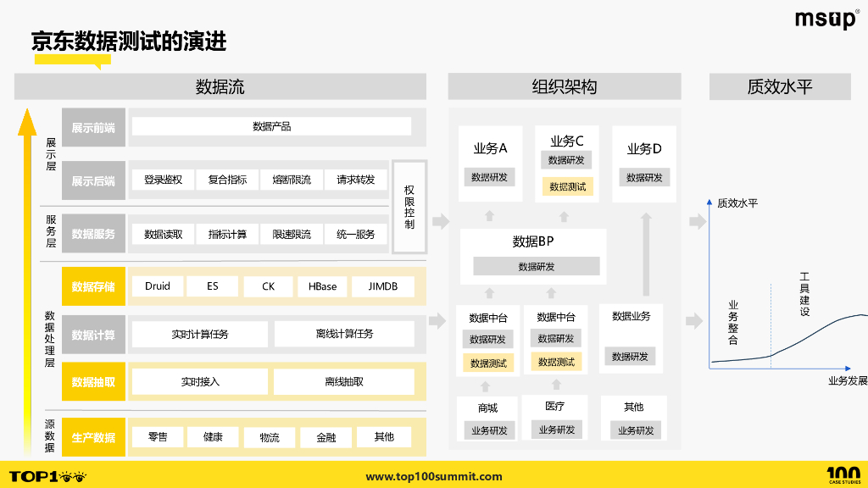Click the JIMDB storage block
The width and height of the screenshot is (868, 488).
tap(381, 286)
